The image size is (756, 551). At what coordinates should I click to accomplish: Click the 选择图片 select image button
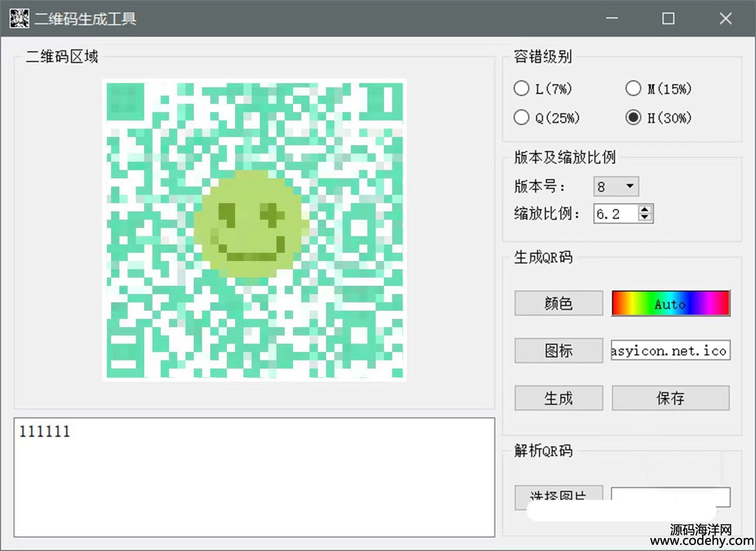[558, 496]
